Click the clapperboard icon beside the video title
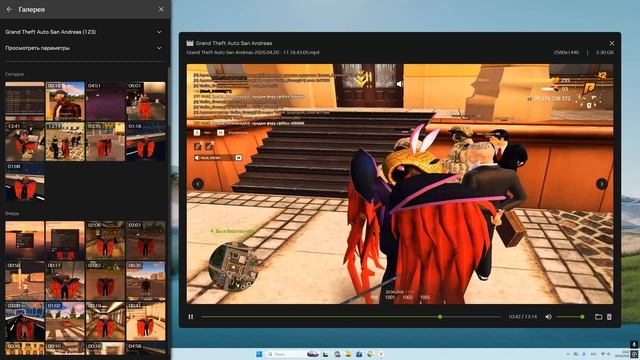Image resolution: width=640 pixels, height=360 pixels. tap(190, 43)
